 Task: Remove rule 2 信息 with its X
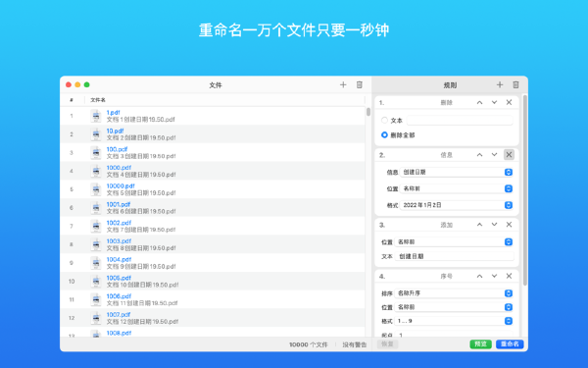point(509,155)
